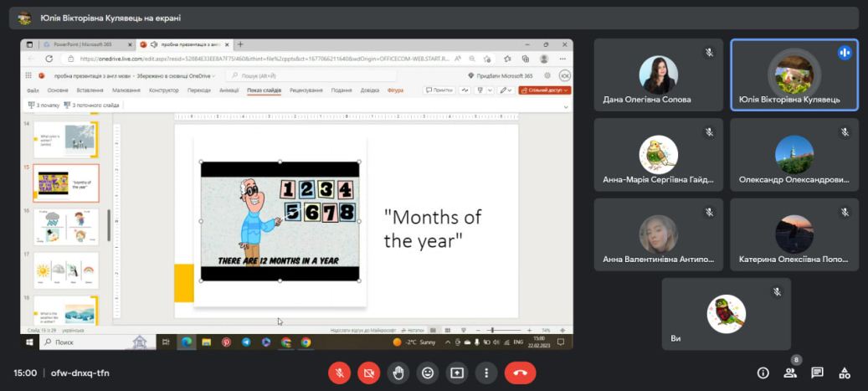868x391 pixels.
Task: Expand file name saved status dropdown
Action: (213, 76)
